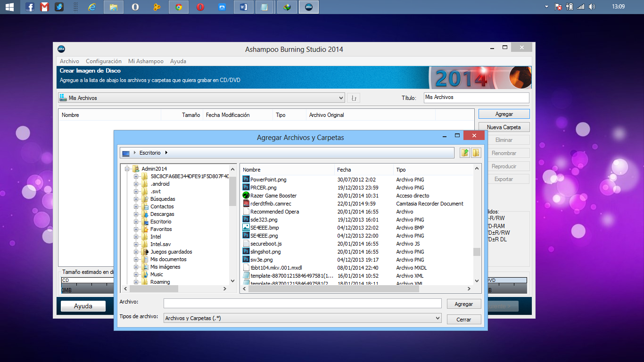The width and height of the screenshot is (644, 362).
Task: Open the Windows Start button
Action: (x=9, y=7)
